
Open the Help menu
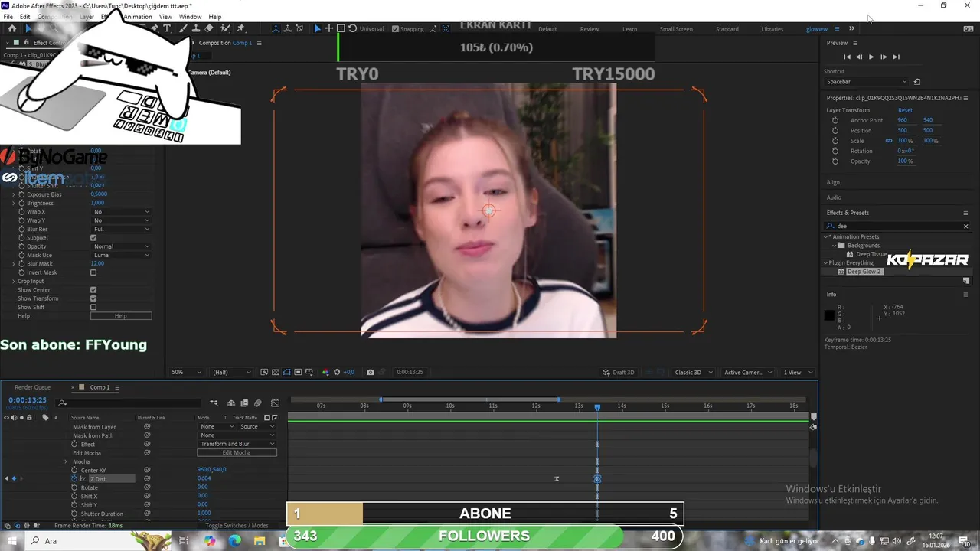tap(215, 17)
